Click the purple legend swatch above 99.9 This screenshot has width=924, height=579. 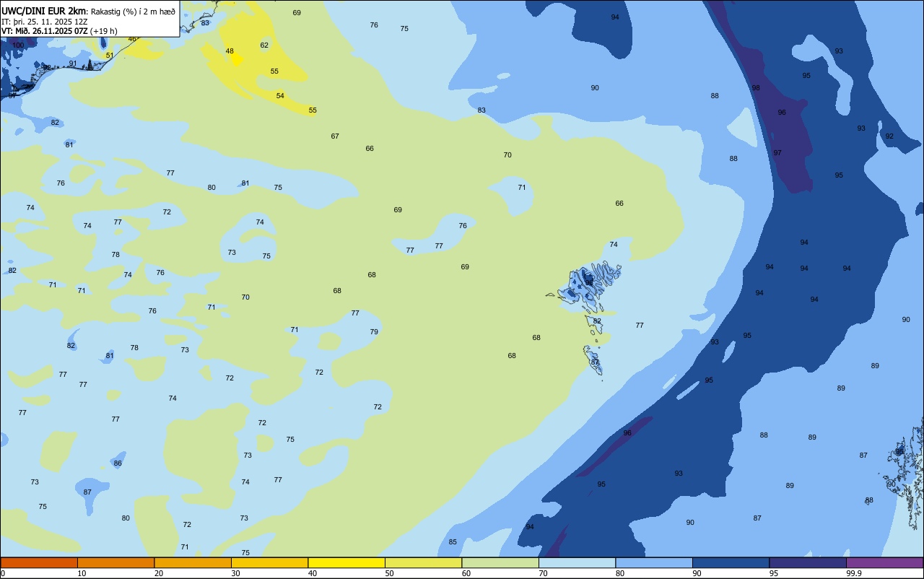pos(884,562)
